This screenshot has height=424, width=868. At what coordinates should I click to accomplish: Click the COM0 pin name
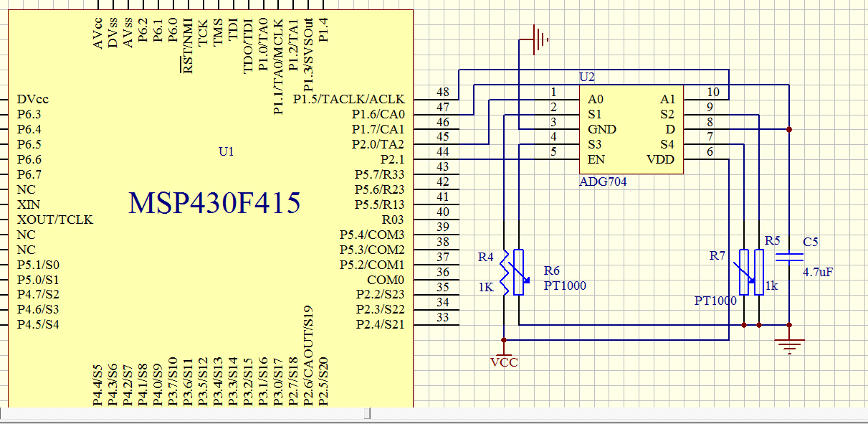(x=386, y=280)
